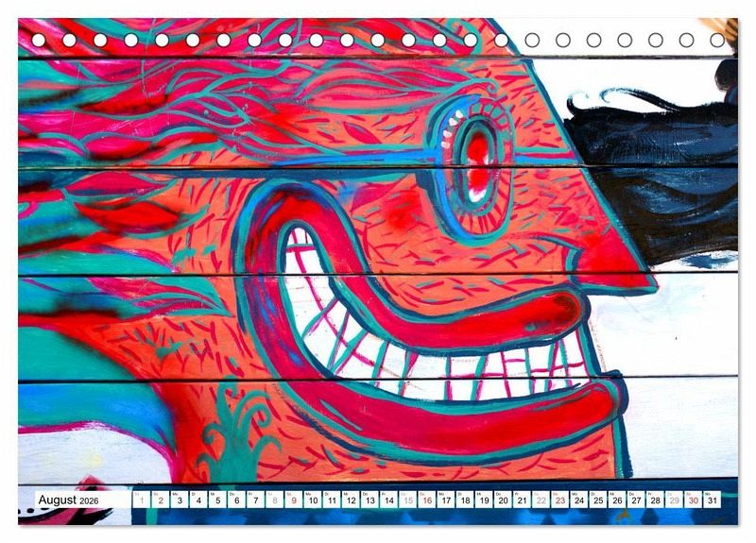
Task: Click the last date cell 31
Action: coord(713,500)
